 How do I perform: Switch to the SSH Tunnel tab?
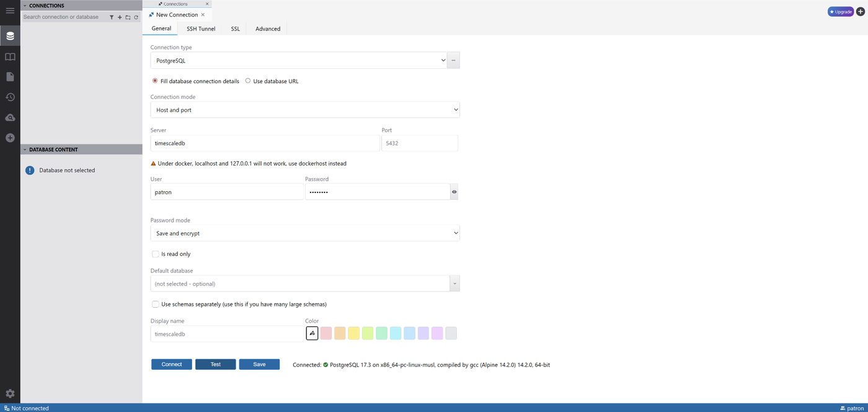pos(201,29)
